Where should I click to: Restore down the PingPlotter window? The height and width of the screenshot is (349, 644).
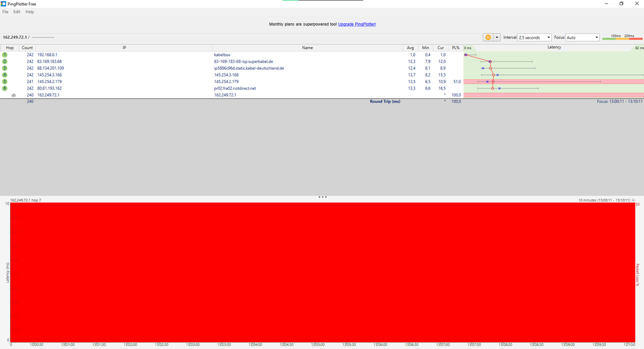click(621, 4)
